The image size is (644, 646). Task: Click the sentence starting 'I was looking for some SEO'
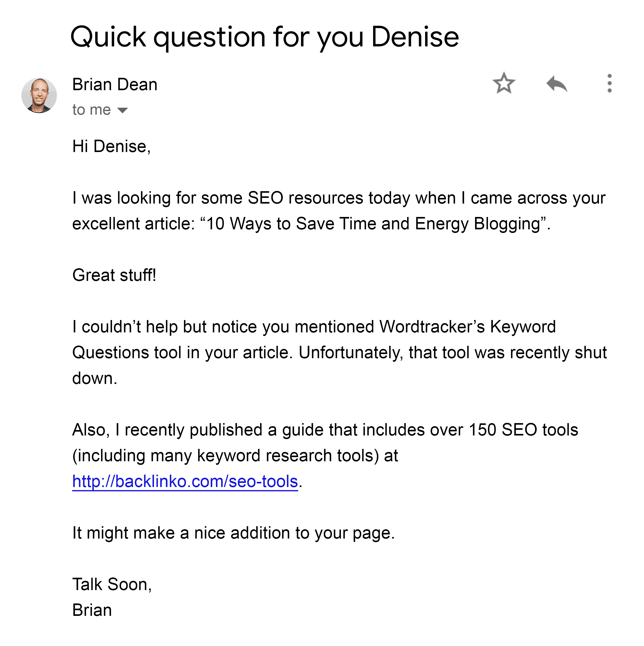[x=339, y=198]
